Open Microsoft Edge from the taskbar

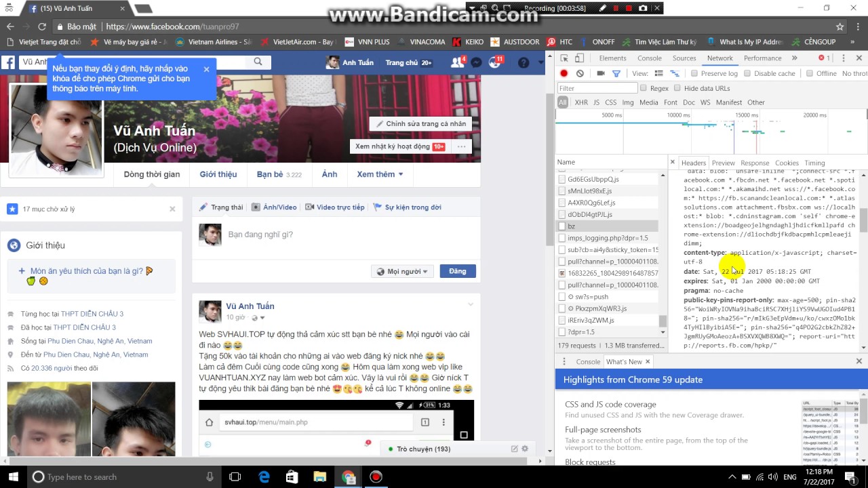point(264,476)
